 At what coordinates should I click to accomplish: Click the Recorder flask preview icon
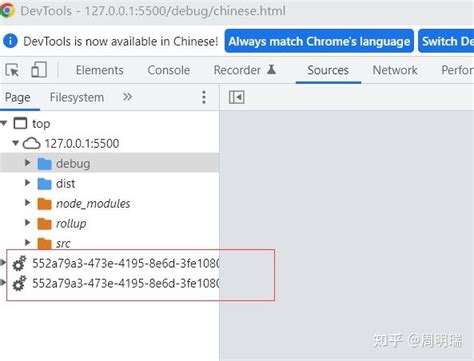pos(272,69)
